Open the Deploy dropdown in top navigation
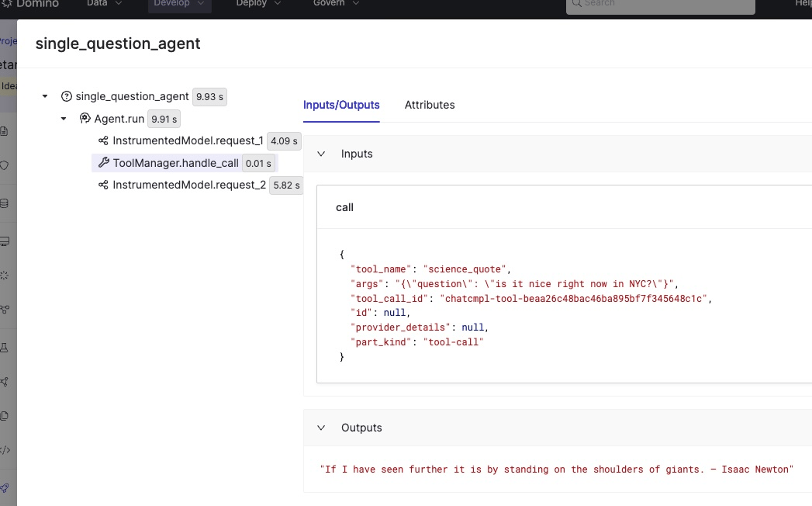 (258, 4)
